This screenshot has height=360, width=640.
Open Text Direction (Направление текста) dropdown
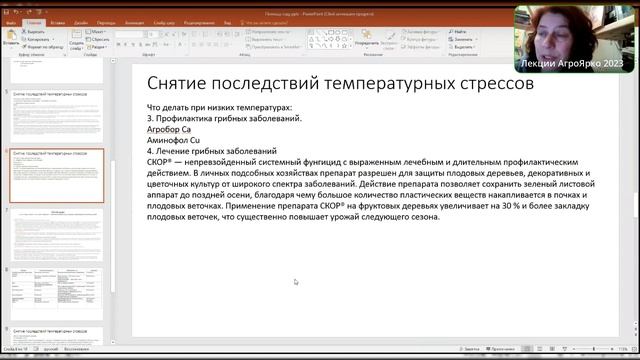point(269,32)
